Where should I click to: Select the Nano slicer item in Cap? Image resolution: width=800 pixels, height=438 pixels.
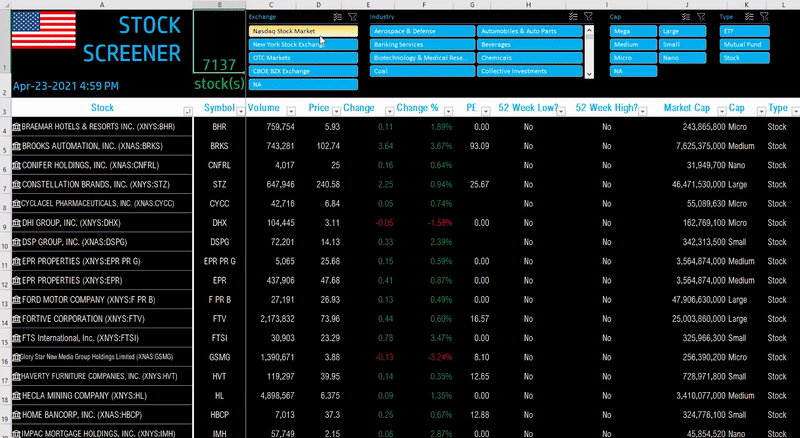click(683, 58)
